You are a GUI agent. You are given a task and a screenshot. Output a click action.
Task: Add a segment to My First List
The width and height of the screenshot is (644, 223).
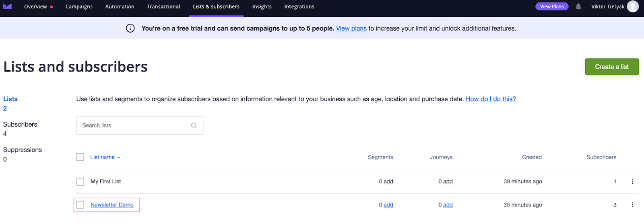click(388, 182)
